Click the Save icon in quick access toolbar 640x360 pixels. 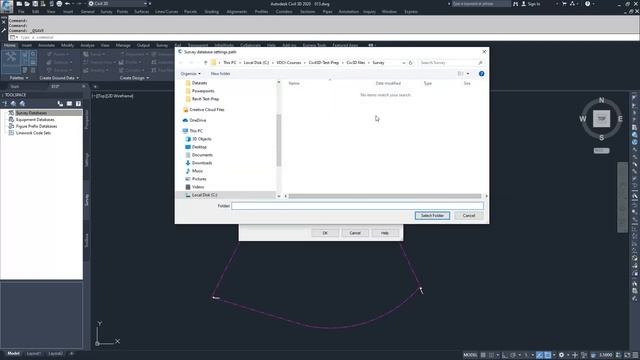(x=35, y=4)
